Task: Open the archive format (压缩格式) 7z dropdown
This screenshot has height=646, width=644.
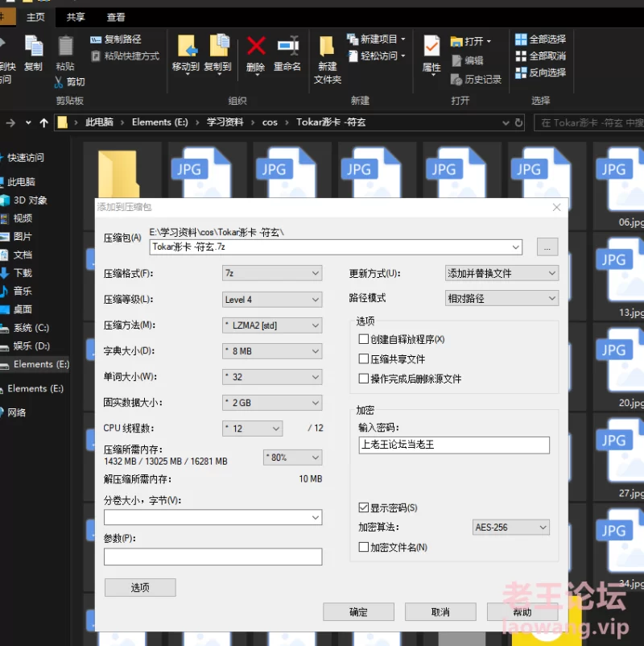Action: pyautogui.click(x=272, y=273)
